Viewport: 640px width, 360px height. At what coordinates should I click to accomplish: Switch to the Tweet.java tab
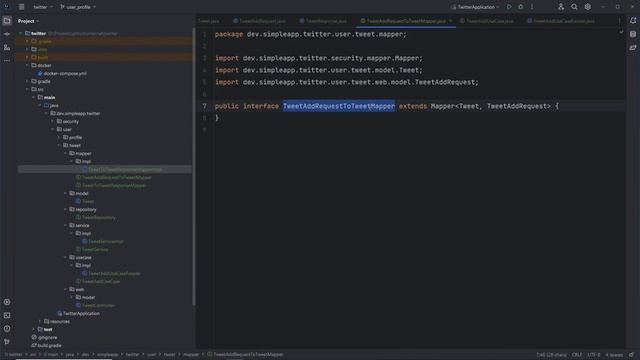pyautogui.click(x=209, y=21)
